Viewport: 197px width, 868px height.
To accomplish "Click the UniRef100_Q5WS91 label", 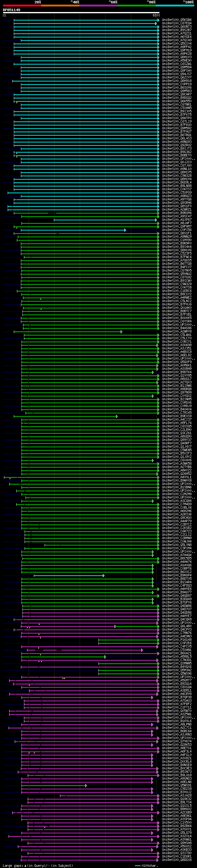I will pos(177,785).
